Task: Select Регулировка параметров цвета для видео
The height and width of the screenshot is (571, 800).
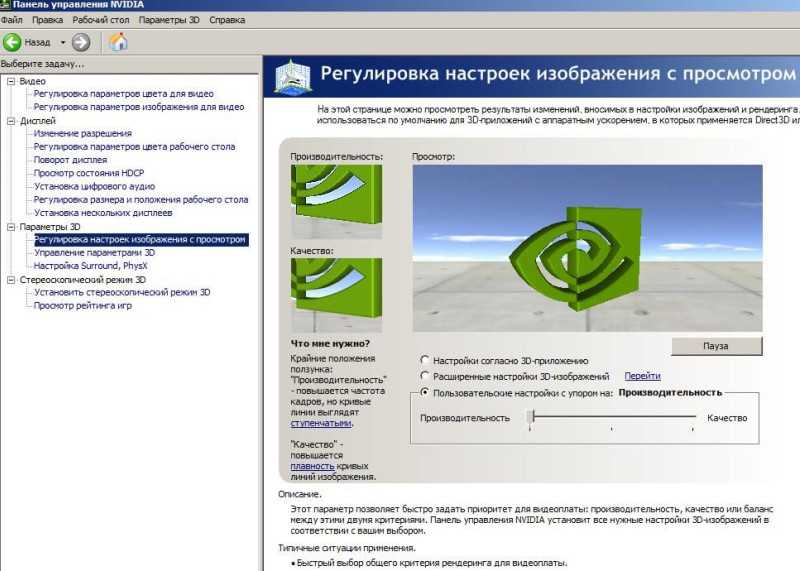Action: [123, 94]
